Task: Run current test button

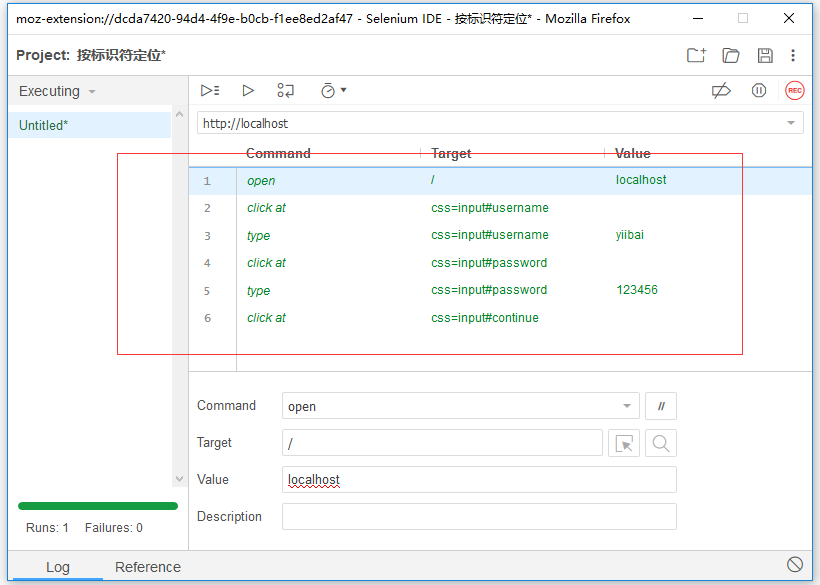Action: (248, 90)
